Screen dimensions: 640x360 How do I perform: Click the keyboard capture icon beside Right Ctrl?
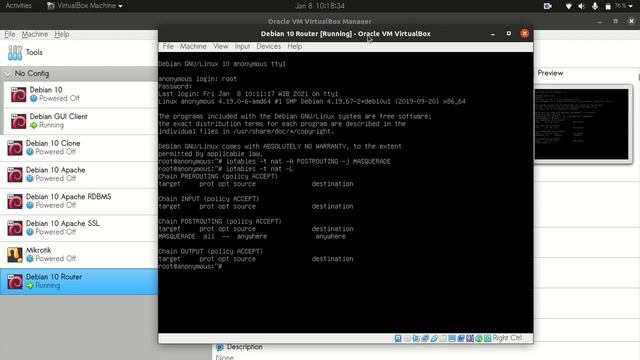coord(487,338)
